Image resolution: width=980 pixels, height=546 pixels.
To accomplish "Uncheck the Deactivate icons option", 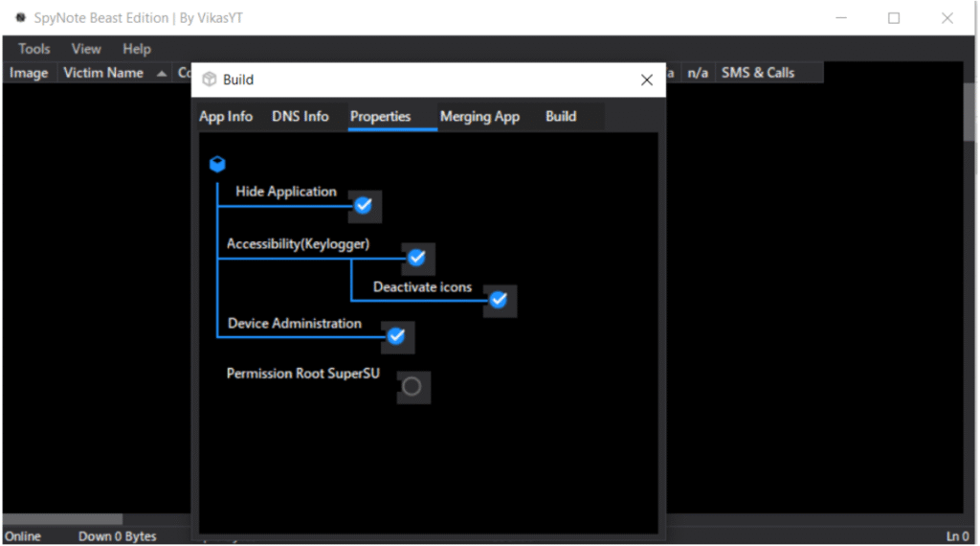I will 499,301.
